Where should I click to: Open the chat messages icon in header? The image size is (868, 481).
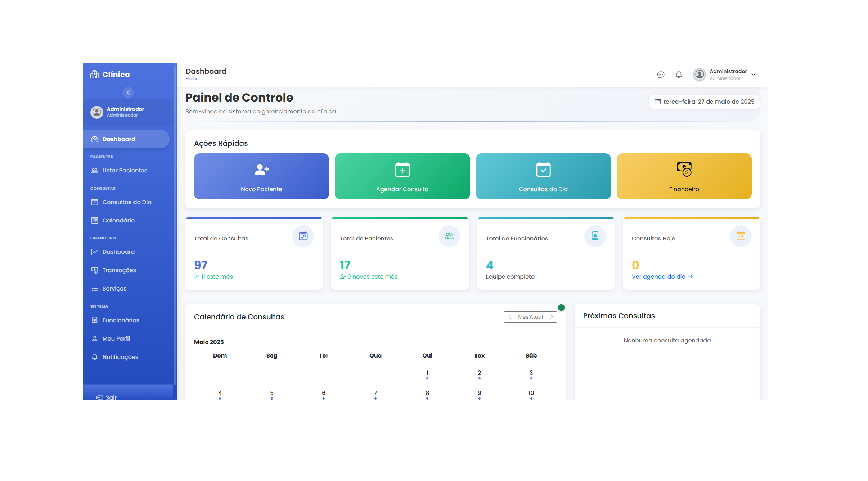pos(660,75)
